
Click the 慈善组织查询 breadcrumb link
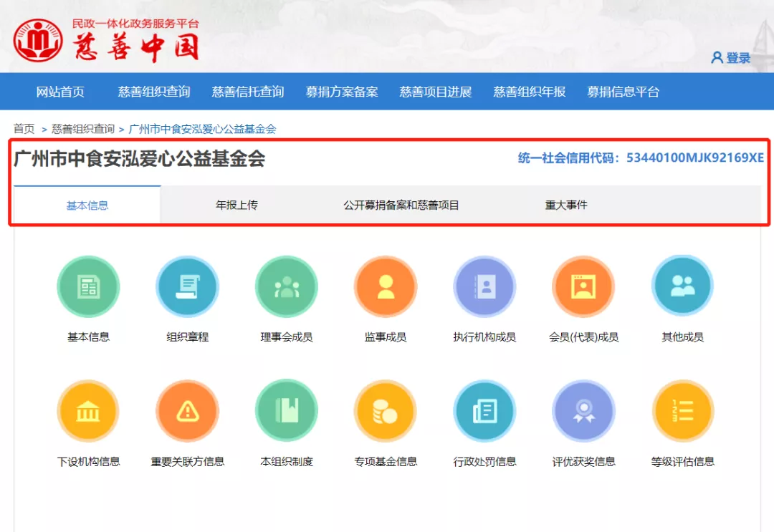tap(83, 129)
